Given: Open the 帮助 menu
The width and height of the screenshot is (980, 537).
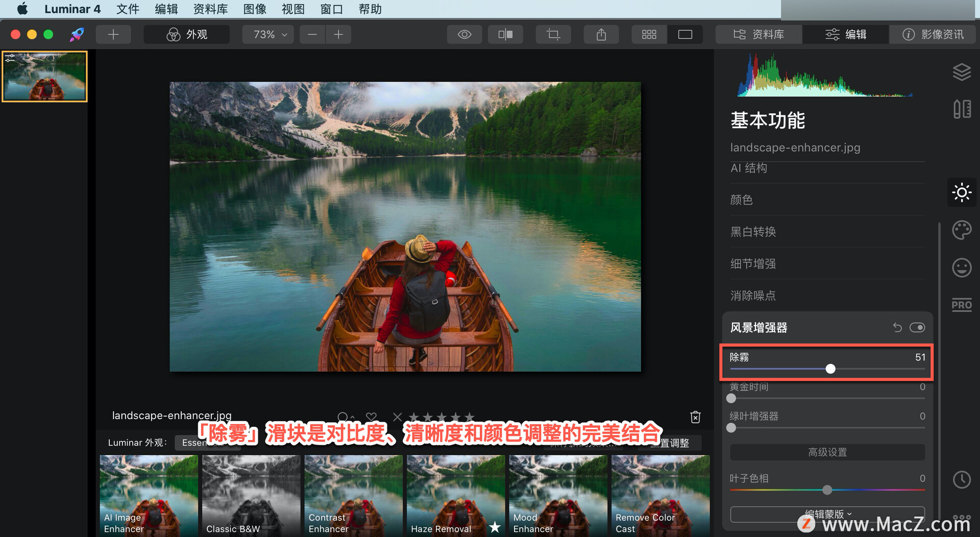Looking at the screenshot, I should point(370,9).
